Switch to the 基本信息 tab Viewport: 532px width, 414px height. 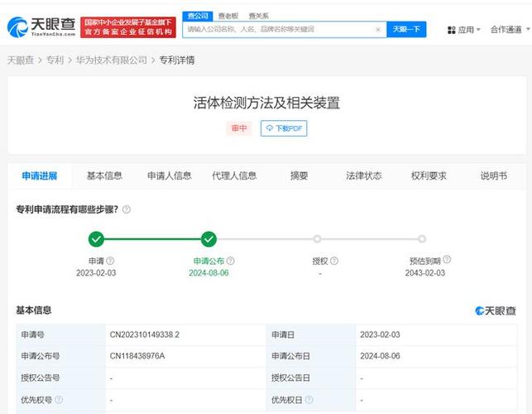tap(104, 176)
